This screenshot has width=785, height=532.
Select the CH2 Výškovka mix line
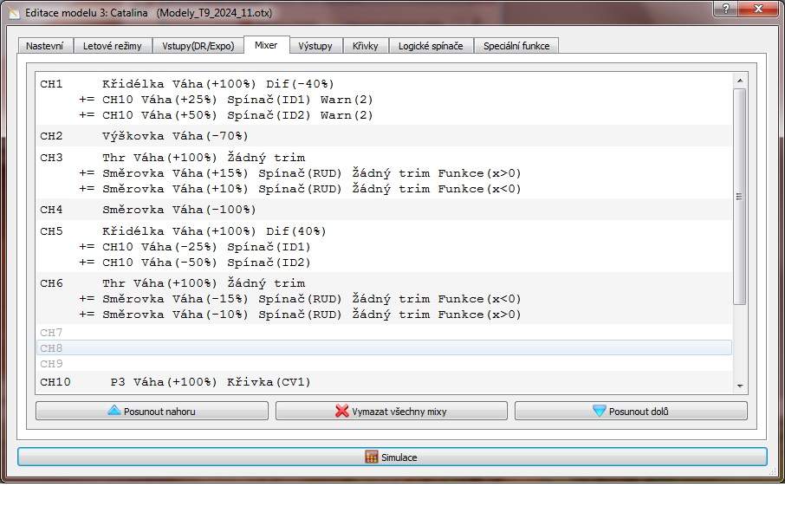(175, 136)
